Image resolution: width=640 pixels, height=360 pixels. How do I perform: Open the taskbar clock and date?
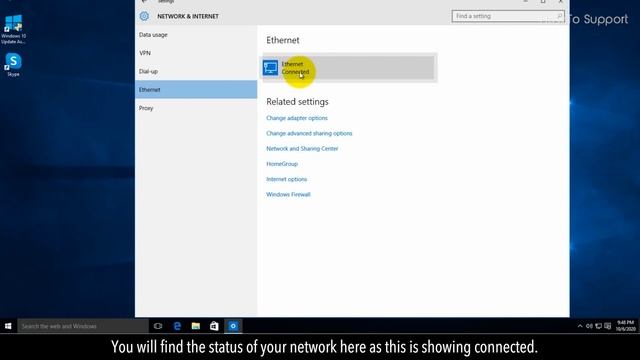(625, 326)
